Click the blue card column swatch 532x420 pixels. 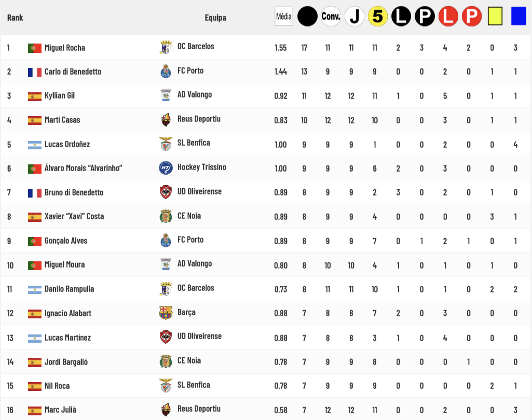519,16
